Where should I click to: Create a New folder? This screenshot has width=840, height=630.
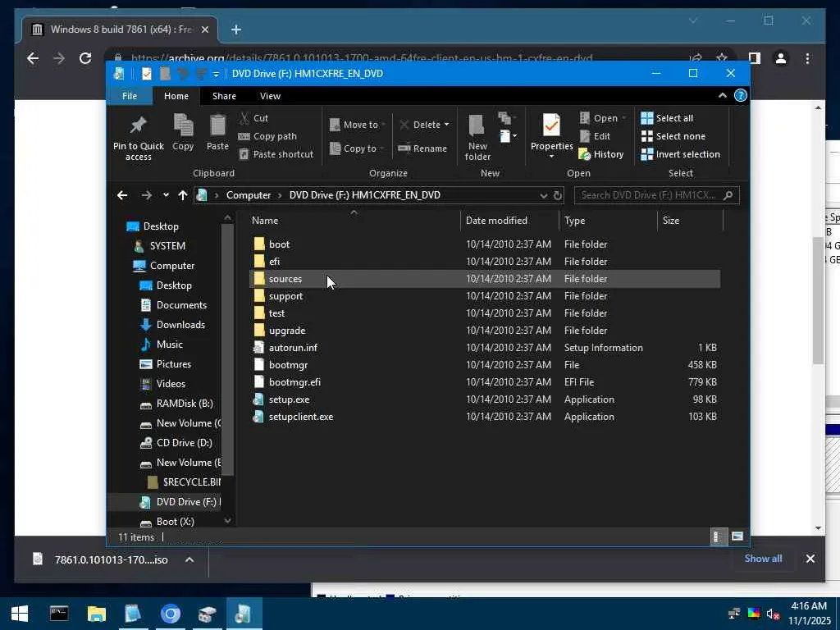(x=477, y=138)
